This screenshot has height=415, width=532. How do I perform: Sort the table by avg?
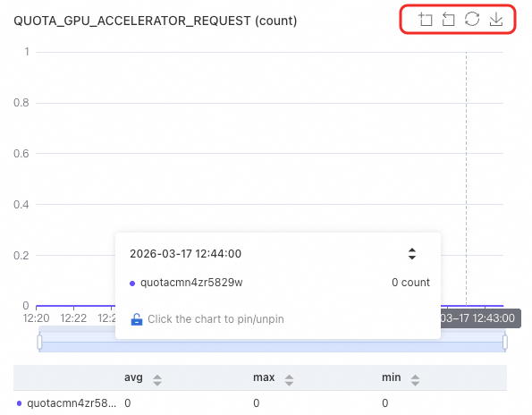click(x=157, y=380)
